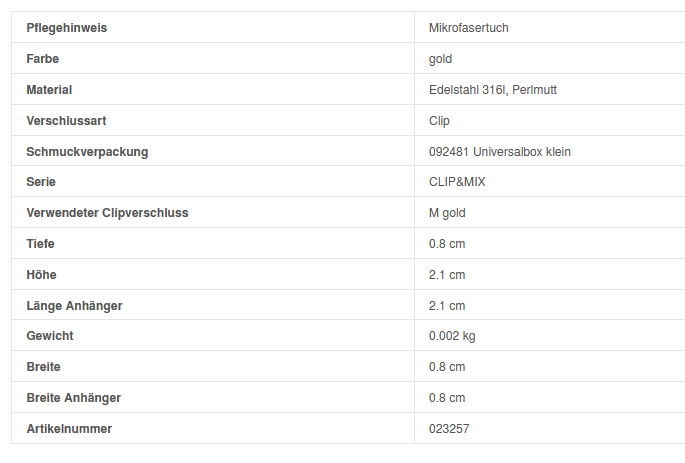Click the Material row label
Screen dimensions: 685x463
click(x=49, y=90)
